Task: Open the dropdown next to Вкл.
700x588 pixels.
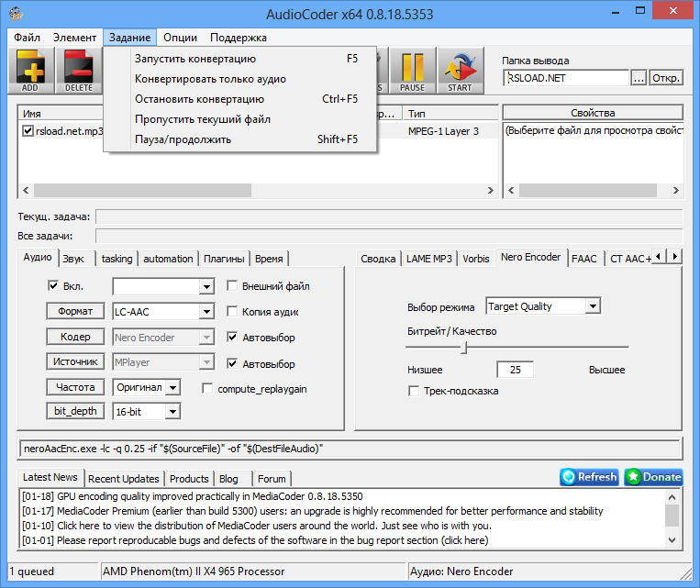Action: click(206, 286)
